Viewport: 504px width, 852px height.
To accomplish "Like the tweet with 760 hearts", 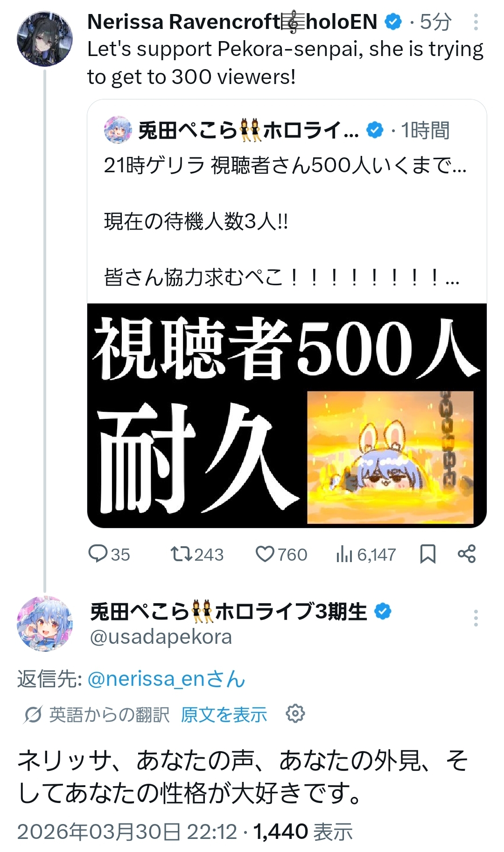I will pos(265,554).
